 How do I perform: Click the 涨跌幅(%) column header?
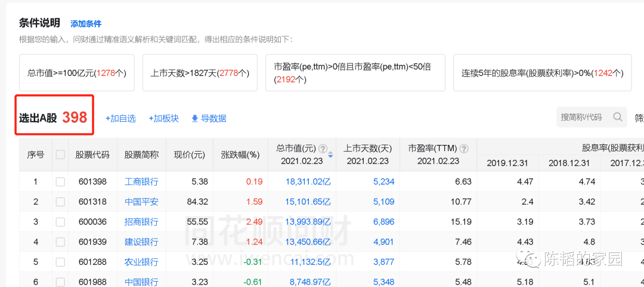tap(240, 155)
